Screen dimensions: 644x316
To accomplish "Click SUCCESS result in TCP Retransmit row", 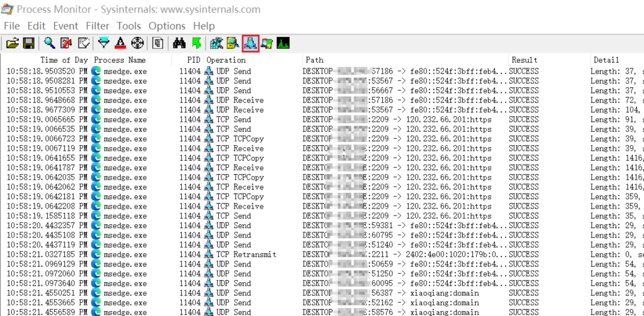I will tap(524, 254).
